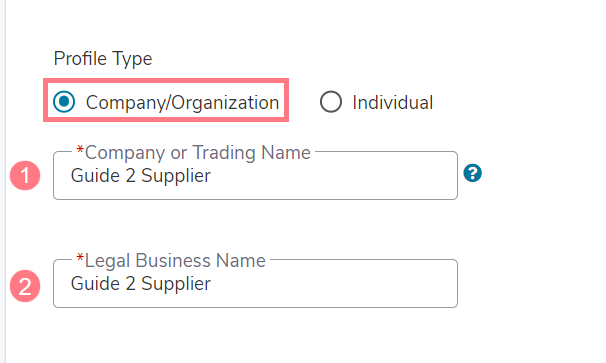This screenshot has height=363, width=606.
Task: Click the Profile Type heading
Action: [103, 59]
